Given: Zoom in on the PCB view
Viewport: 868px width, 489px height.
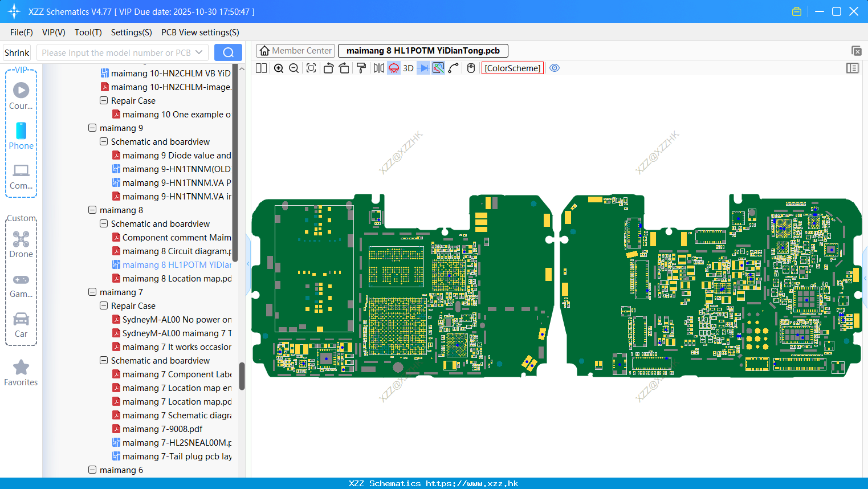Looking at the screenshot, I should coord(279,68).
